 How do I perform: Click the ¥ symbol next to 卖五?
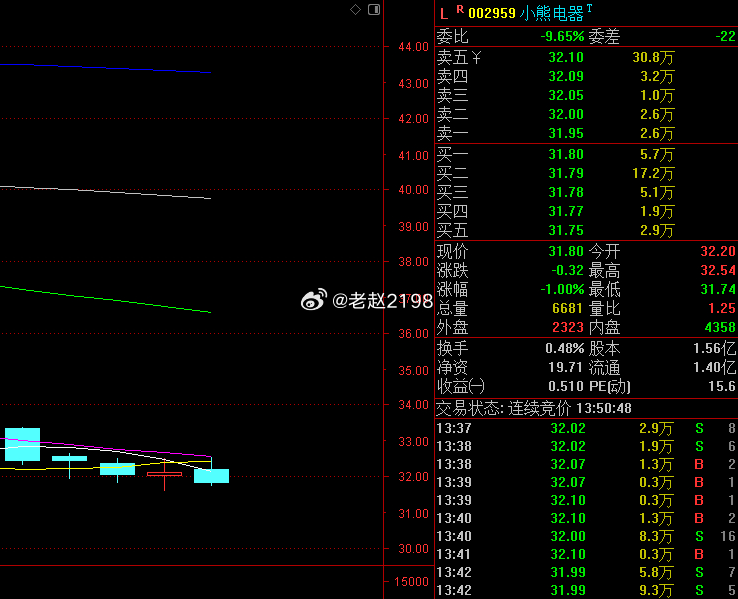tap(476, 58)
